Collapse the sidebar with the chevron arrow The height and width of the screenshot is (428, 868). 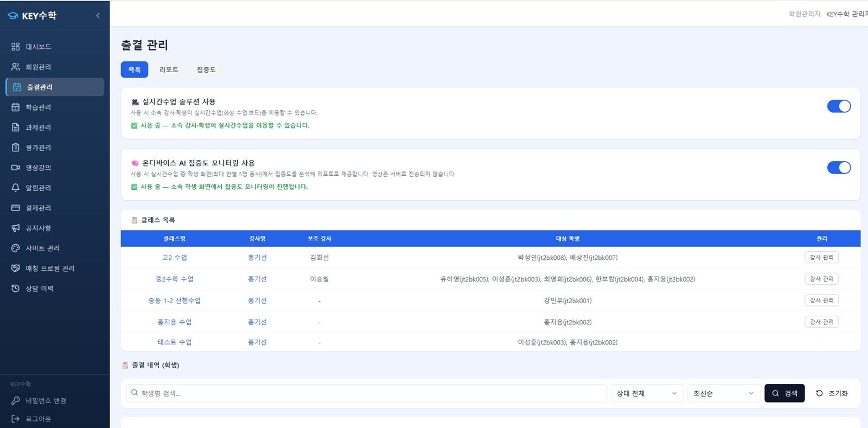[x=98, y=16]
